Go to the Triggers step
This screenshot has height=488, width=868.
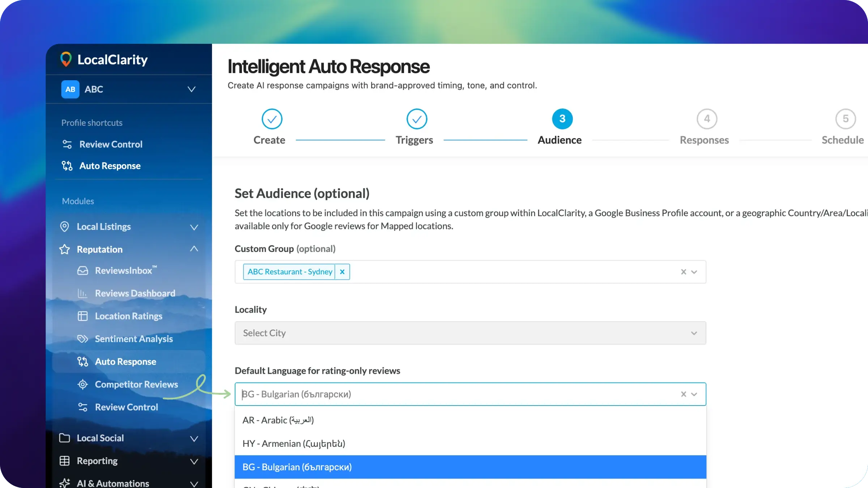417,119
